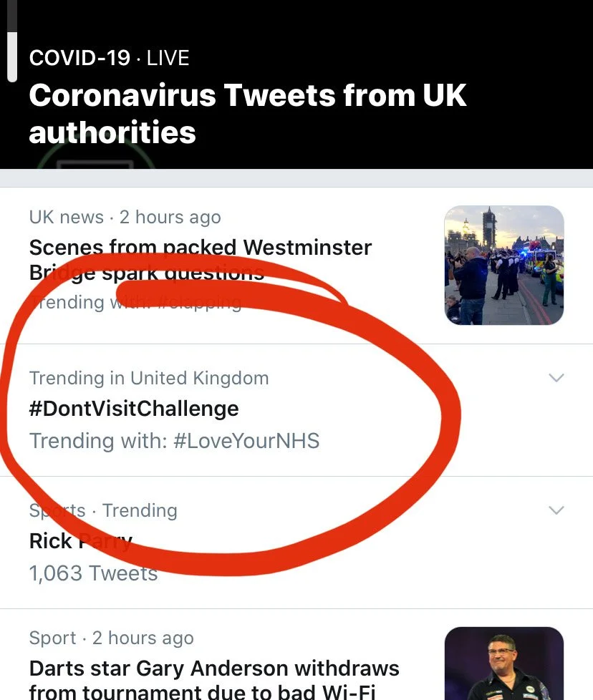Screen dimensions: 593x700
Task: Tap the grey divider below the black banner
Action: tap(296, 178)
